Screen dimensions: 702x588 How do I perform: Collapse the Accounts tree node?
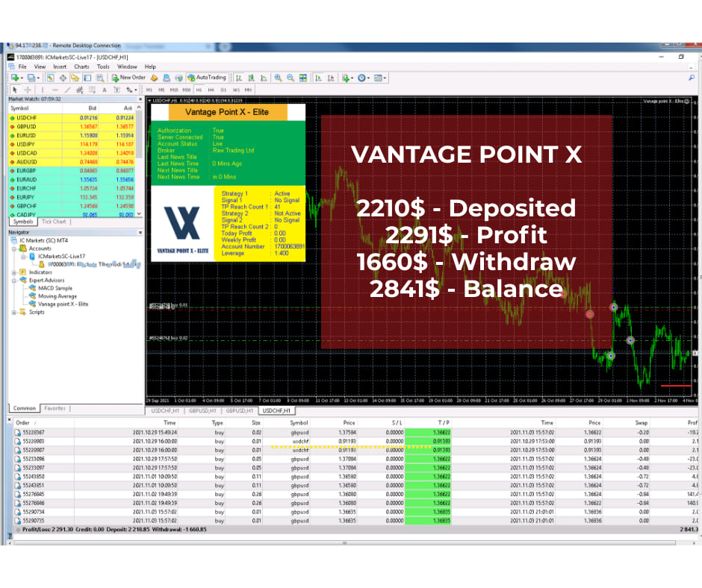coord(14,248)
